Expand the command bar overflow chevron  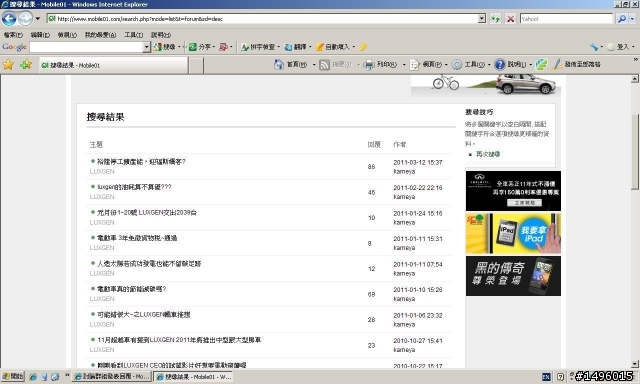(636, 60)
